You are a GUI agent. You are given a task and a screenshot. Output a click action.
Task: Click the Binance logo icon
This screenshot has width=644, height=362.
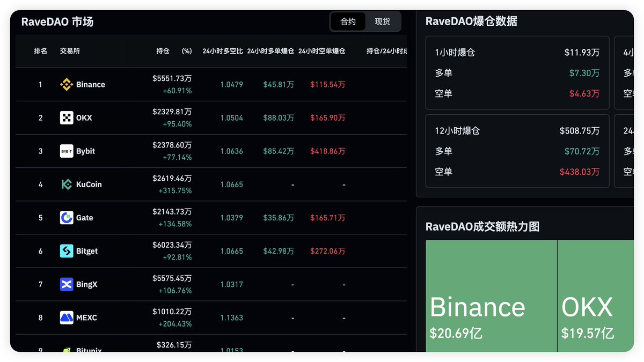tap(66, 84)
